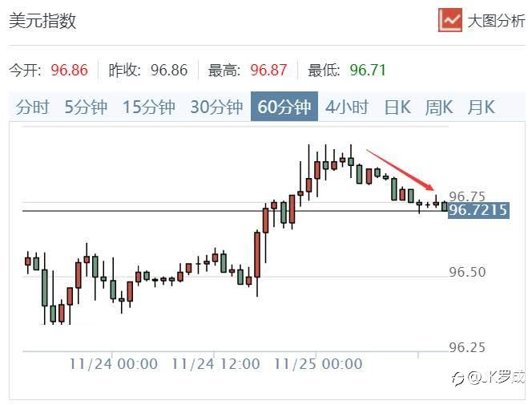Click the 最高 96.87 value
This screenshot has width=532, height=405.
(268, 71)
